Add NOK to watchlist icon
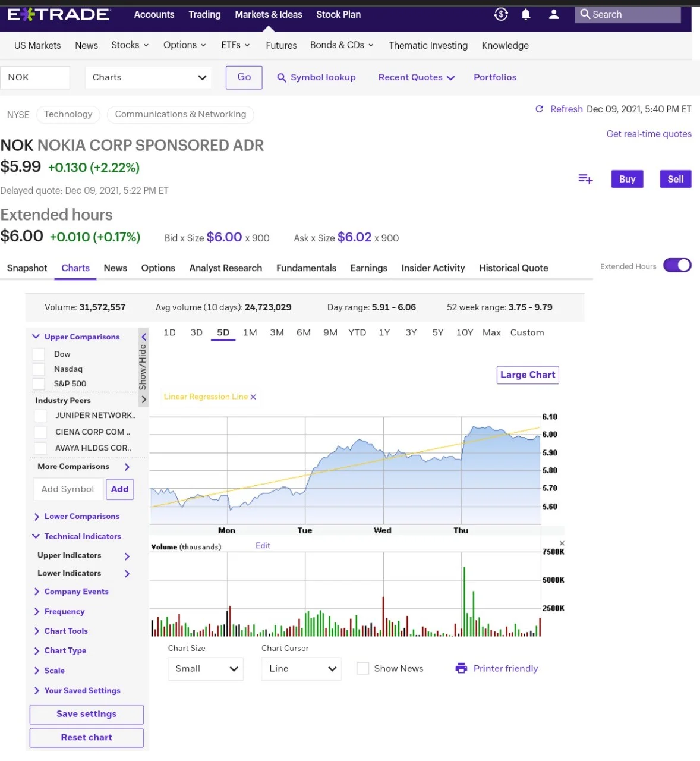The height and width of the screenshot is (761, 700). pyautogui.click(x=585, y=179)
